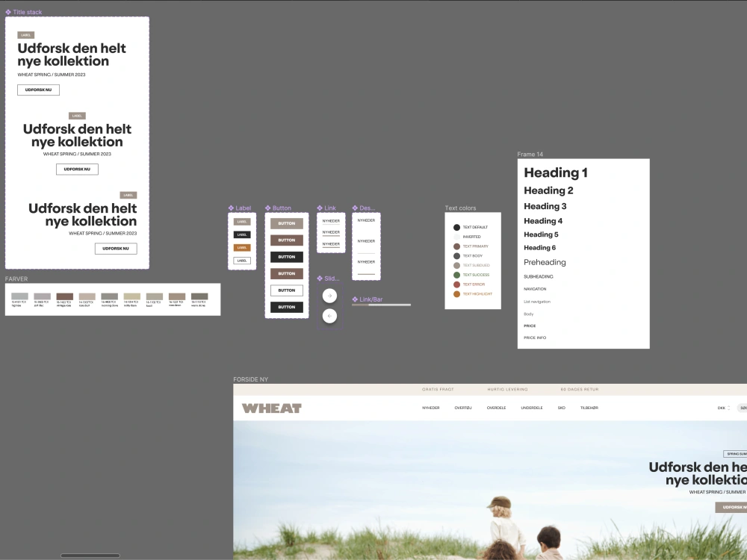Click the beige TEXT SUBDUED color dot
The height and width of the screenshot is (560, 747).
(x=456, y=265)
